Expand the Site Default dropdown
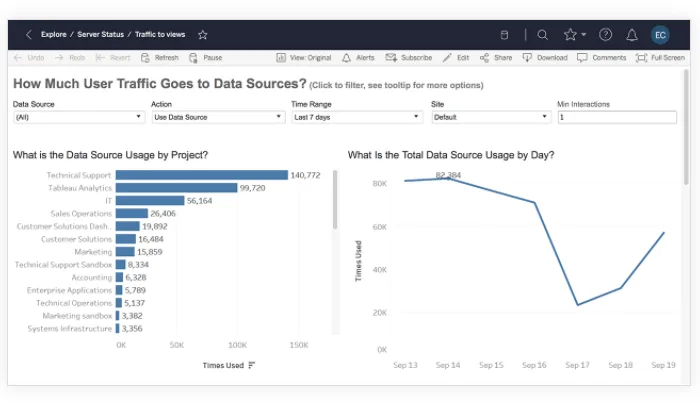Screen dimensions: 700x420 coord(491,117)
